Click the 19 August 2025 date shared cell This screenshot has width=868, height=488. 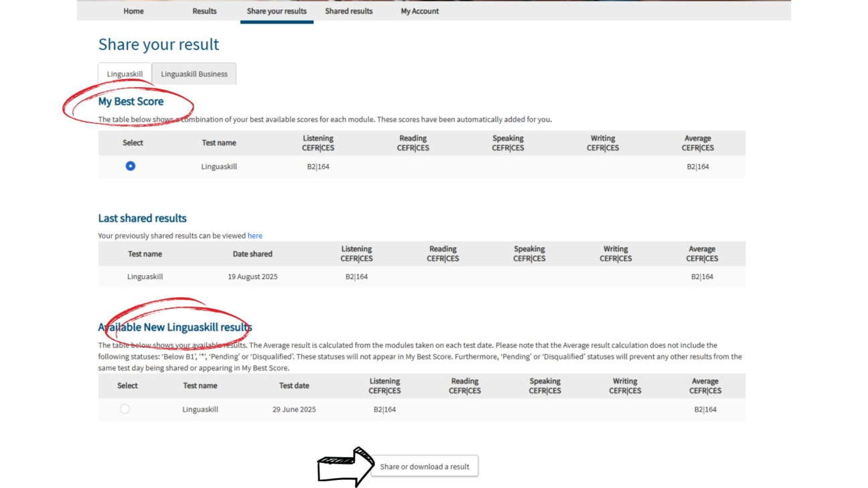click(x=252, y=276)
